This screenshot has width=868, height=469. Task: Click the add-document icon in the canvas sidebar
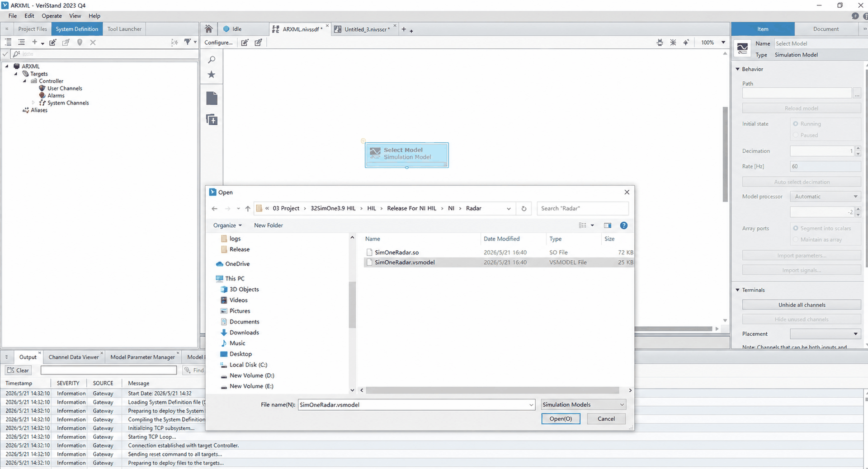(212, 120)
